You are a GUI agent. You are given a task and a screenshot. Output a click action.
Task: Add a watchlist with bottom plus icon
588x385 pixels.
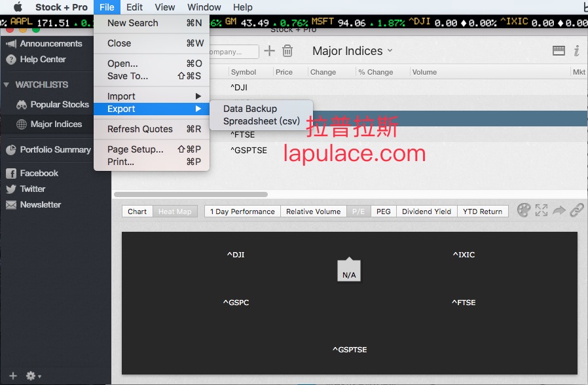click(x=13, y=376)
